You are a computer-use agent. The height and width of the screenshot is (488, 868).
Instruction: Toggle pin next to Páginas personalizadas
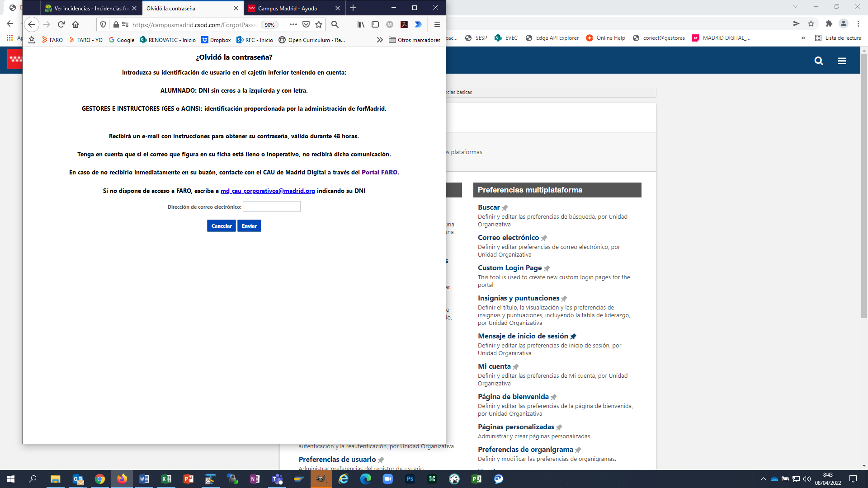(559, 427)
